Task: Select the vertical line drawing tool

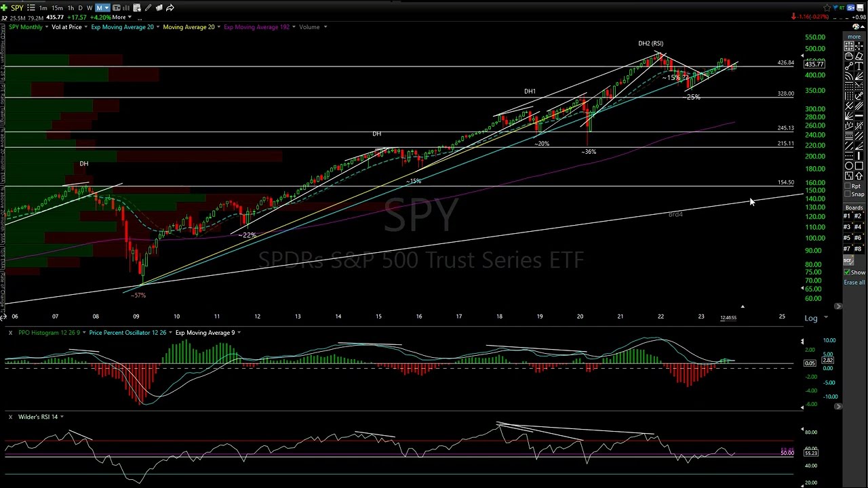Action: point(859,155)
